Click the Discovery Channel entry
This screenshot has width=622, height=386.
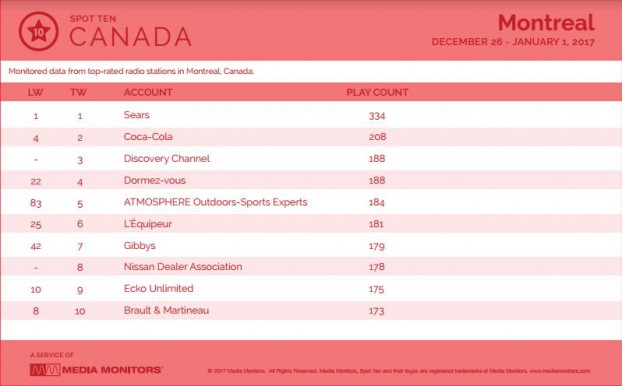click(x=167, y=159)
